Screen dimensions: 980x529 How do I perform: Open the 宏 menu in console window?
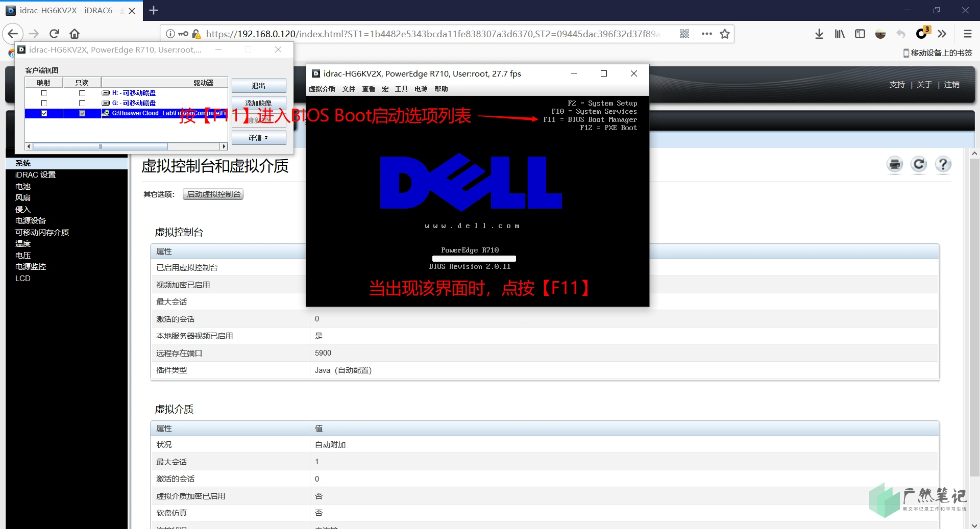385,89
